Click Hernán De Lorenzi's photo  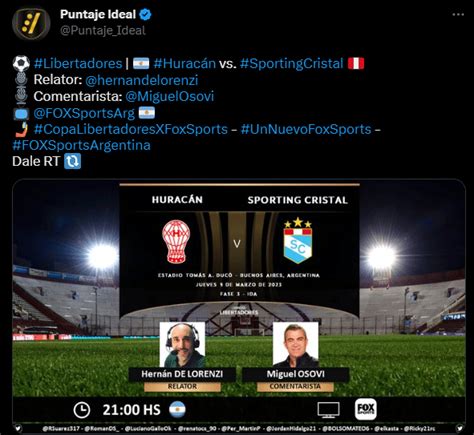pyautogui.click(x=182, y=345)
